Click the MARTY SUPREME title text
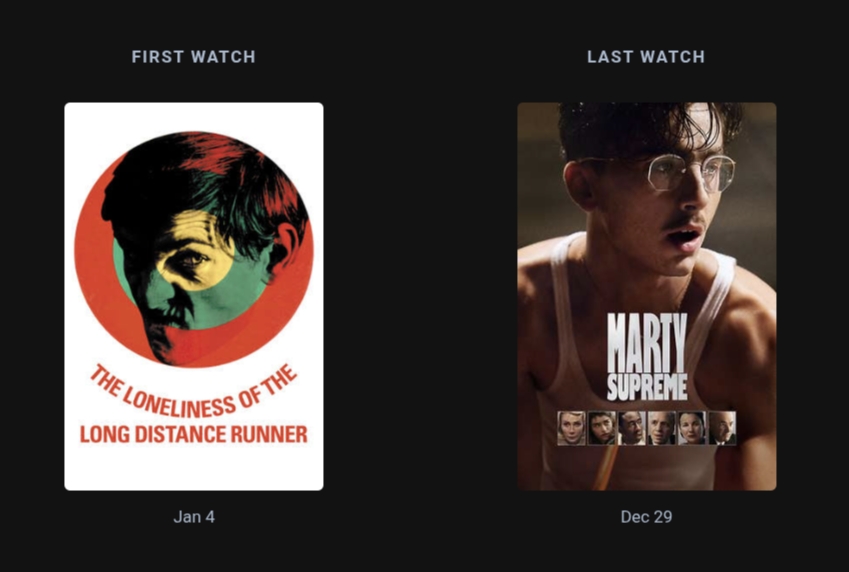This screenshot has width=849, height=572. coord(647,356)
